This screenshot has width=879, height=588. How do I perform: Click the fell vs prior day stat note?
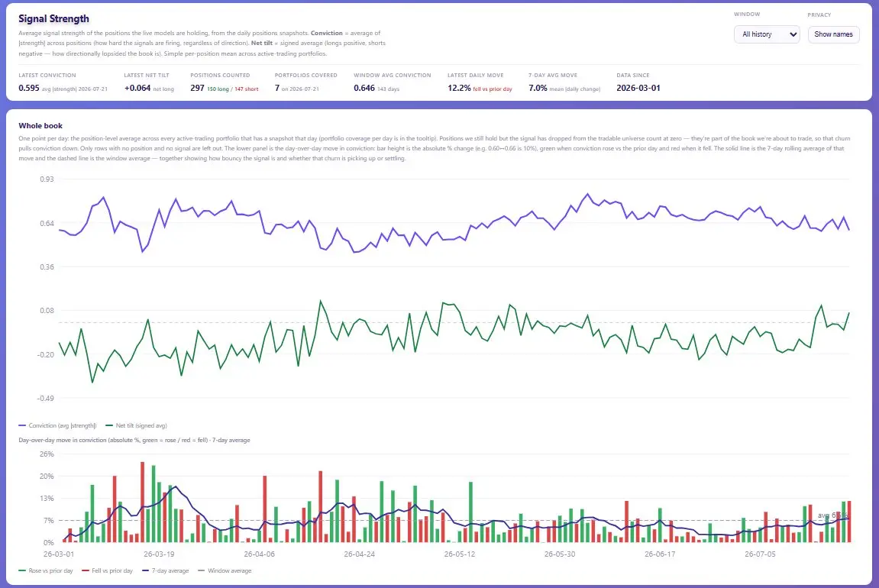[493, 89]
